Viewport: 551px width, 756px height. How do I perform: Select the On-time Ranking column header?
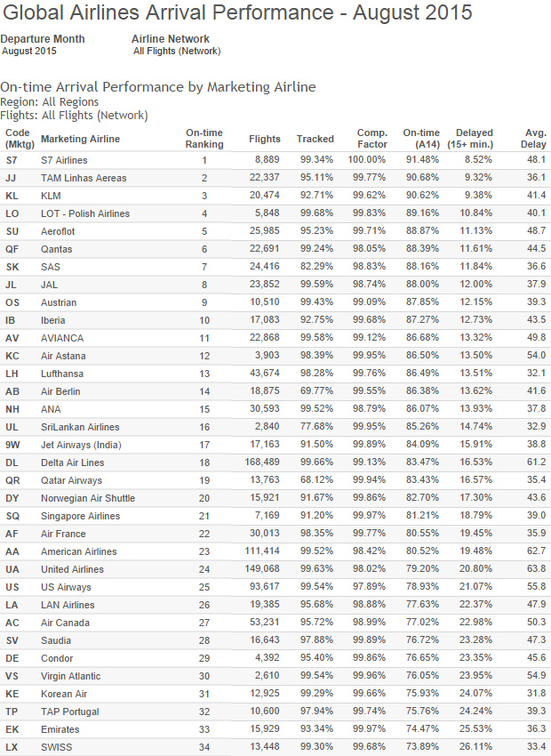point(204,139)
